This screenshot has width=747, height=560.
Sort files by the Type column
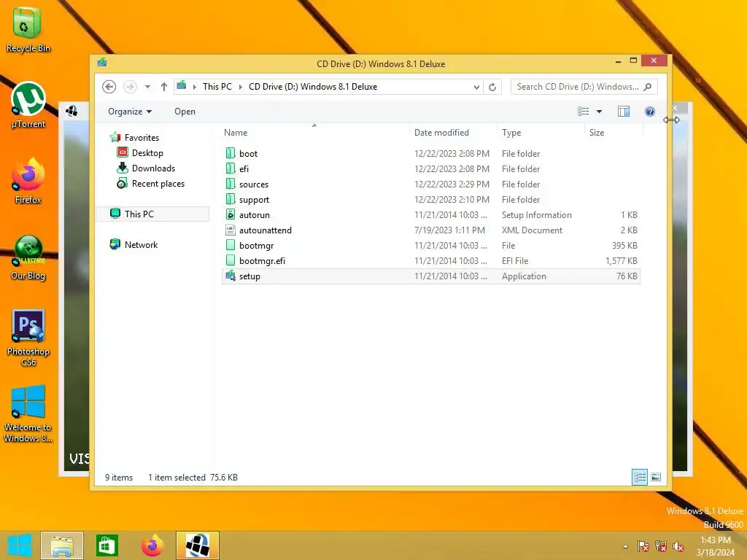click(541, 133)
